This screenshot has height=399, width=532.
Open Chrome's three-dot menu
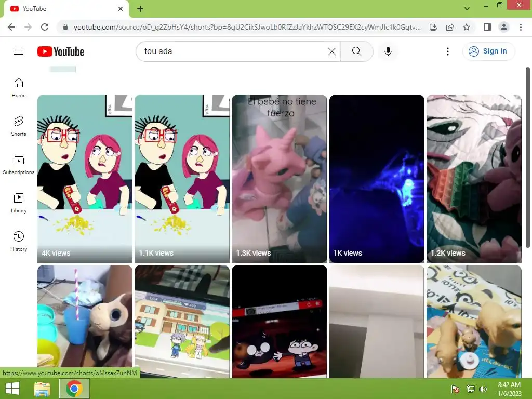[521, 27]
